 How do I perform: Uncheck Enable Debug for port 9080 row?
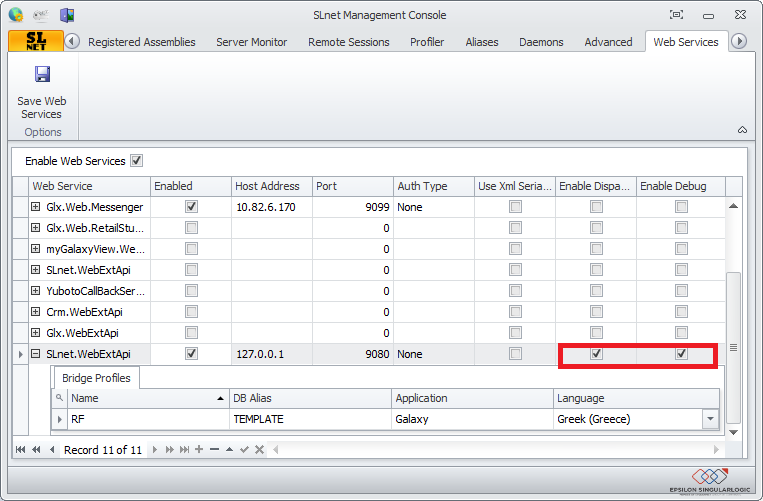click(x=681, y=354)
